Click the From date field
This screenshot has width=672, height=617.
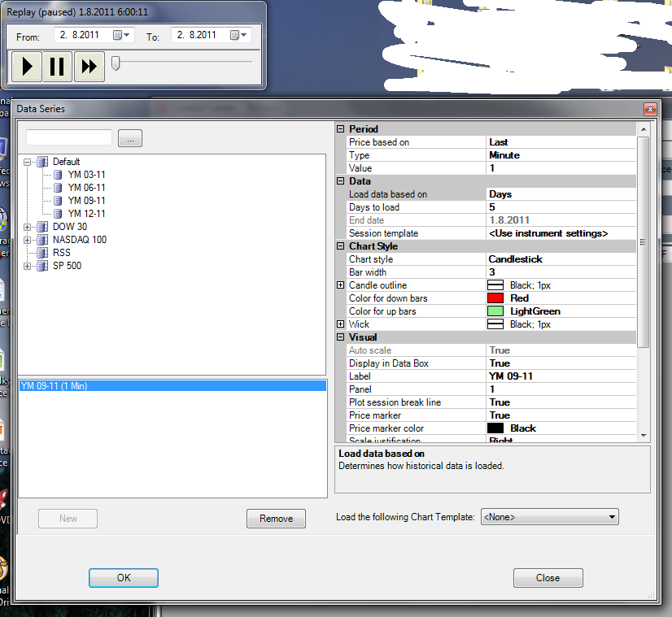[x=94, y=35]
